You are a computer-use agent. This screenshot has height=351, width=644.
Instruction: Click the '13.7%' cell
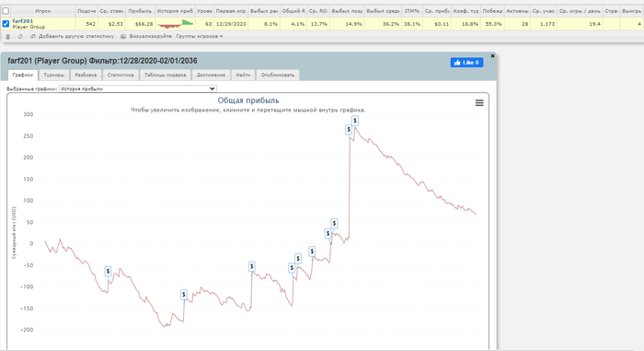click(x=319, y=24)
